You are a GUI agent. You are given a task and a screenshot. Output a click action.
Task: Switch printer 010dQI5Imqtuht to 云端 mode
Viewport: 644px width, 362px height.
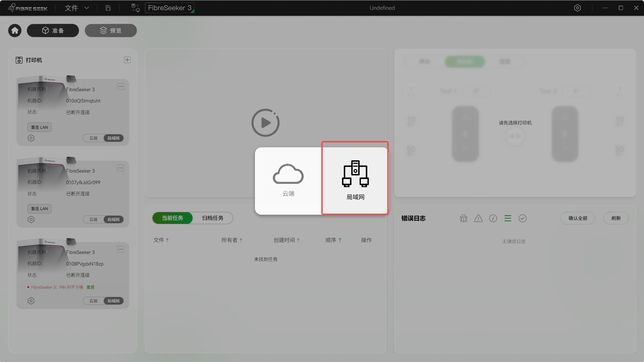click(93, 138)
